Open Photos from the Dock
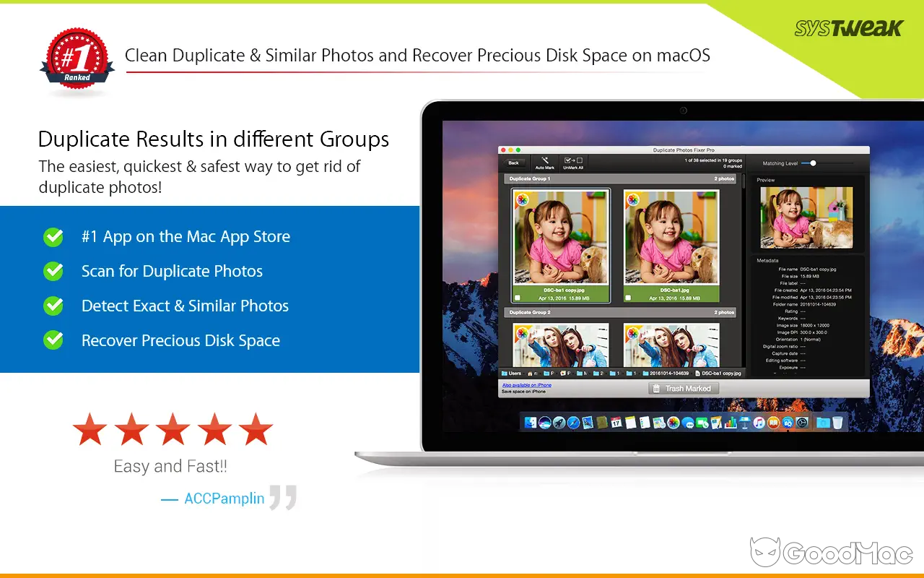The width and height of the screenshot is (924, 578). point(672,423)
